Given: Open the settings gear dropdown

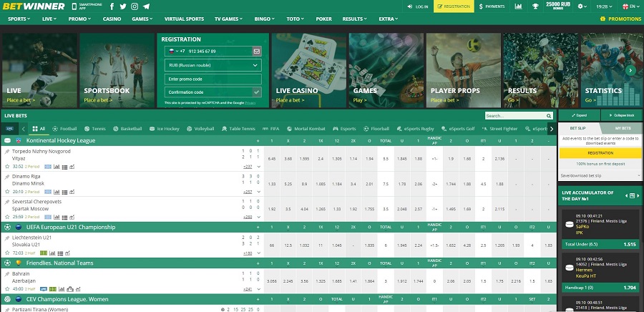Looking at the screenshot, I should (x=582, y=6).
